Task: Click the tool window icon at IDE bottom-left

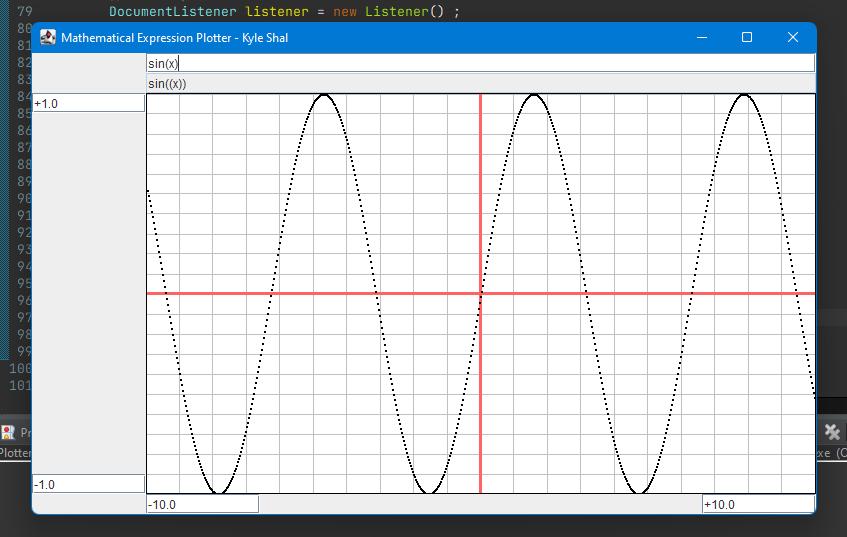Action: point(8,433)
